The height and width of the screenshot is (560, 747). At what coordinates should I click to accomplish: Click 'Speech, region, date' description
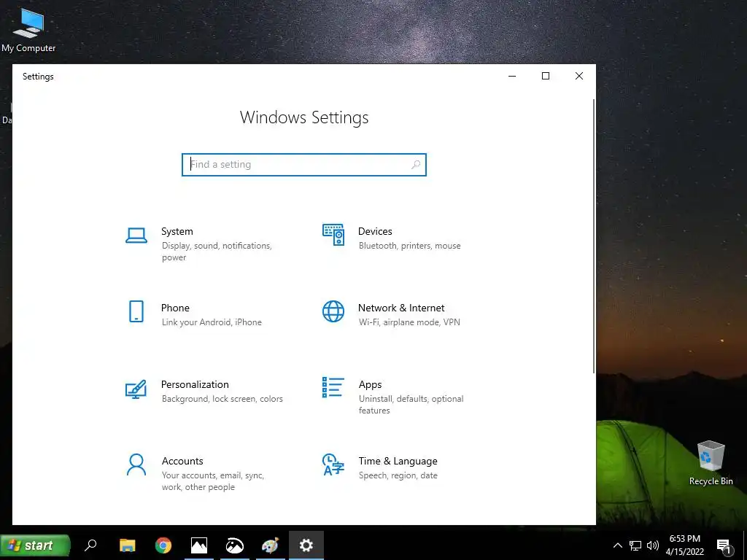(398, 475)
